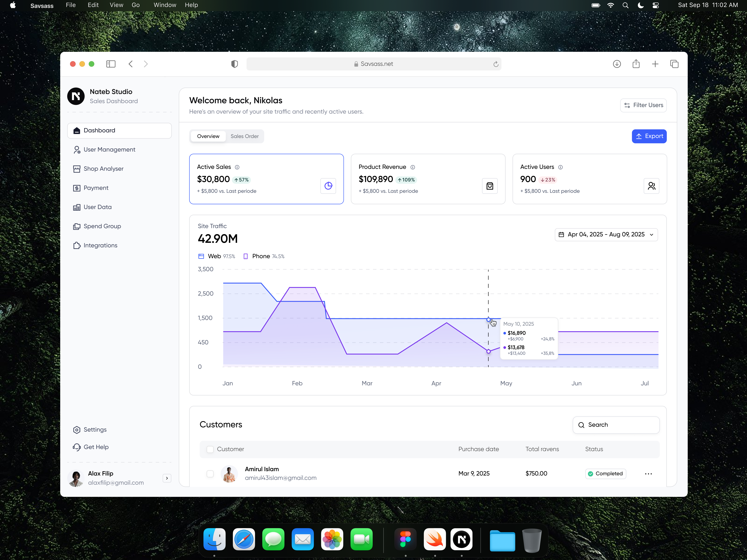Image resolution: width=747 pixels, height=560 pixels.
Task: Open Shop Analyser from the sidebar
Action: click(103, 169)
